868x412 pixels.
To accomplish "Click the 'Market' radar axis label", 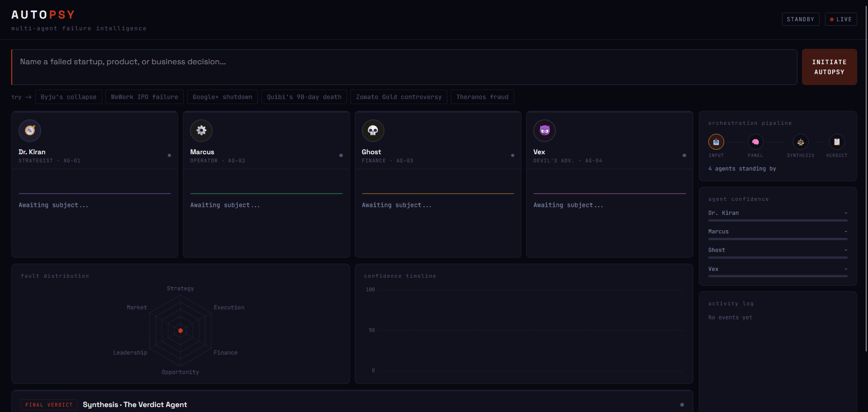I will tap(137, 308).
